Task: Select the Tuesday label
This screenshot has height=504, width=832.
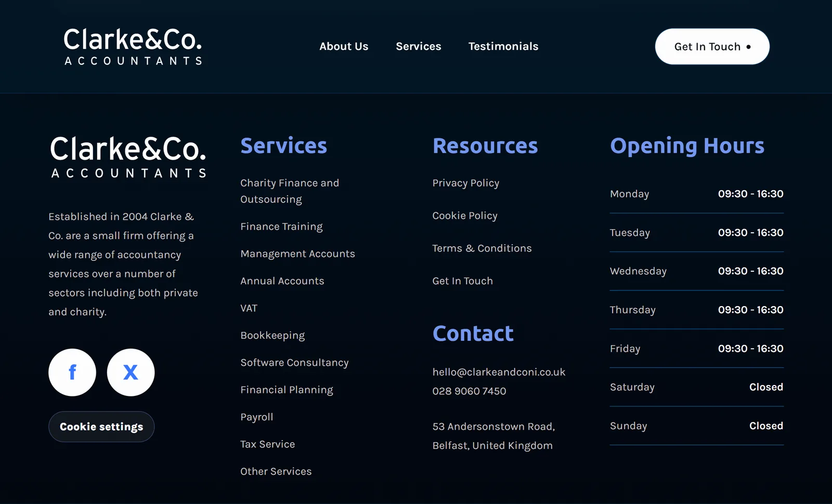Action: pyautogui.click(x=630, y=233)
